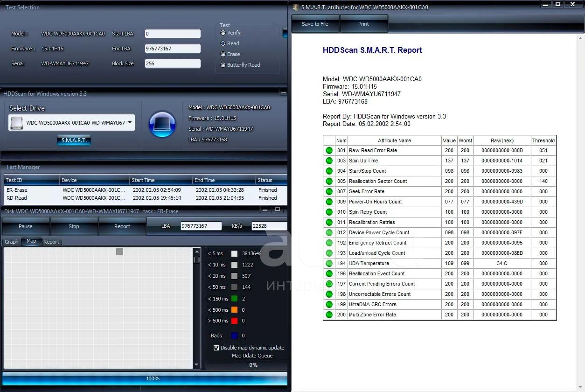
Task: Select the Verify test radio button
Action: [x=223, y=33]
